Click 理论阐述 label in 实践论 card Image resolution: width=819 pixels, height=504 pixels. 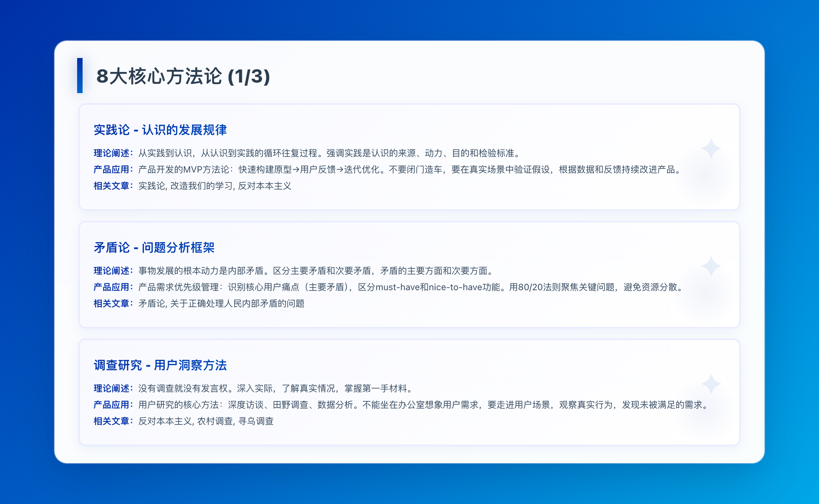(x=112, y=153)
